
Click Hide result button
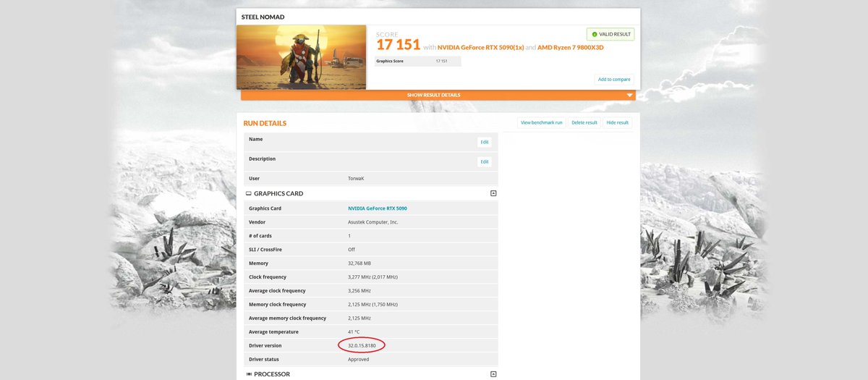pyautogui.click(x=618, y=122)
